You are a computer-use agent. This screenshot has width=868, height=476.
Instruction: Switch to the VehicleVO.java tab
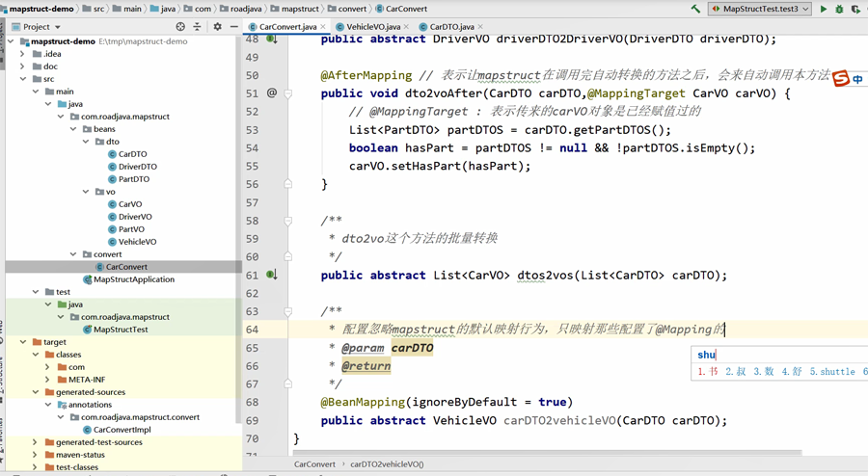point(373,27)
